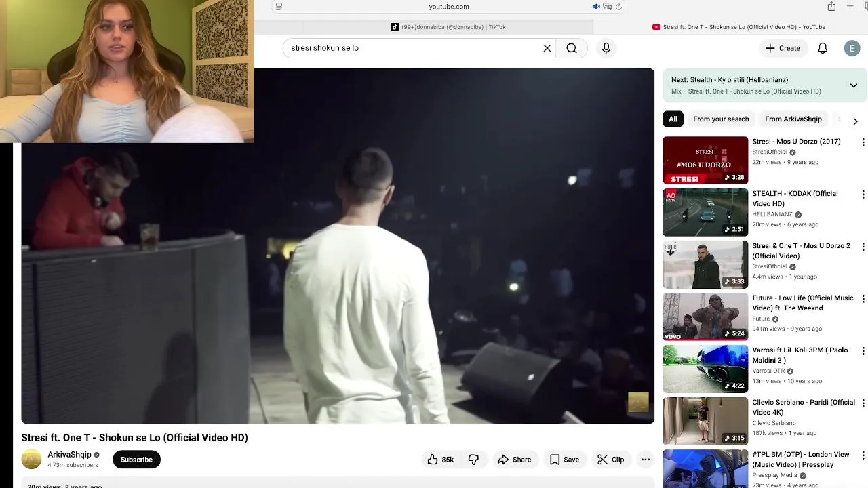868x488 pixels.
Task: Expand the Next: Stealth mix playlist panel
Action: click(x=853, y=85)
